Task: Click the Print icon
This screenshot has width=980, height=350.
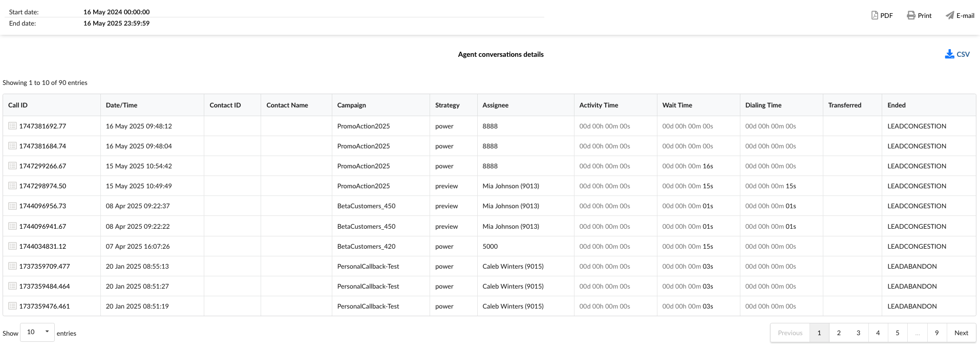Action: coord(911,15)
